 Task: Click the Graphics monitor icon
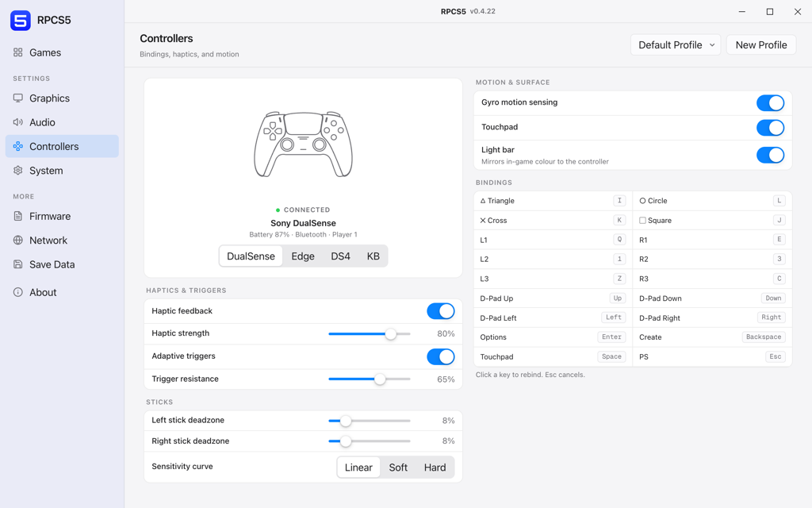click(x=18, y=98)
